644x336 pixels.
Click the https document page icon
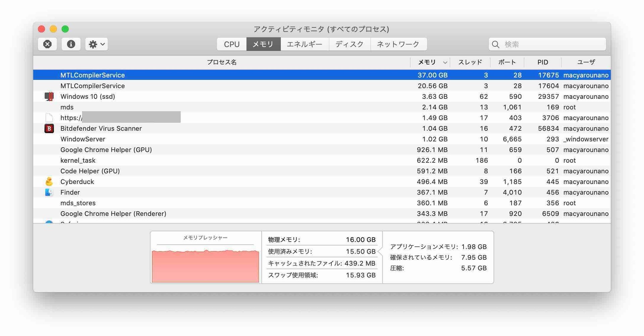(49, 118)
